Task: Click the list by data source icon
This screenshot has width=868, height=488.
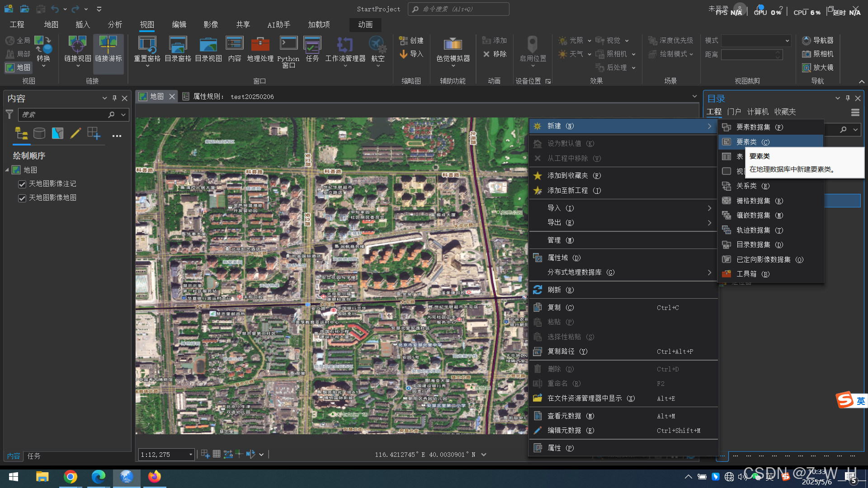Action: tap(39, 133)
